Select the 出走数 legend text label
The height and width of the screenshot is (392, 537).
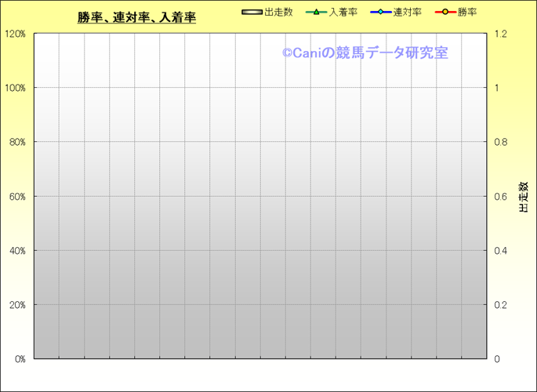point(278,13)
